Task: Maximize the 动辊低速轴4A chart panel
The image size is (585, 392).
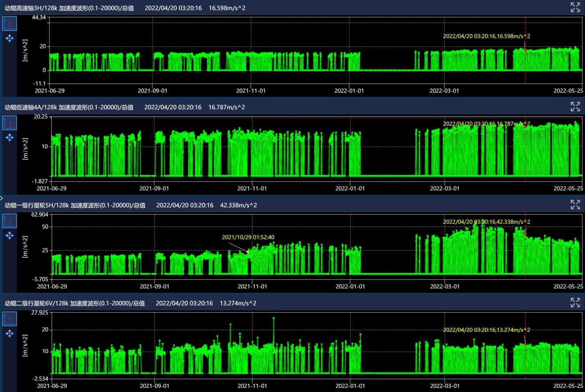Action: pyautogui.click(x=575, y=106)
